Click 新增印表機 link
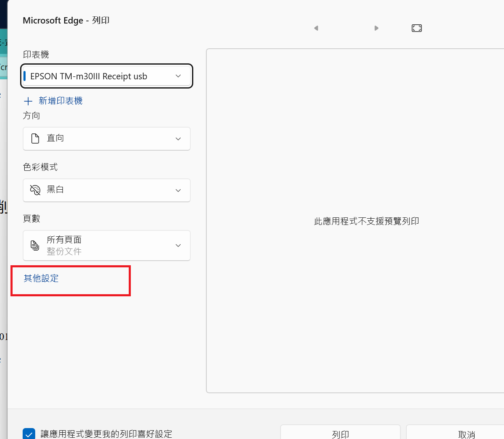Screen dimensions: 504x439 [x=60, y=101]
